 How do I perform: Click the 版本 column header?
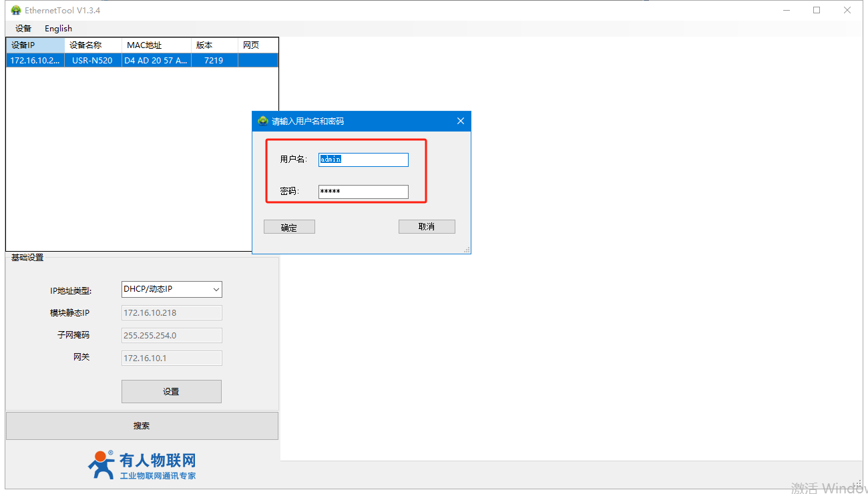tap(215, 45)
